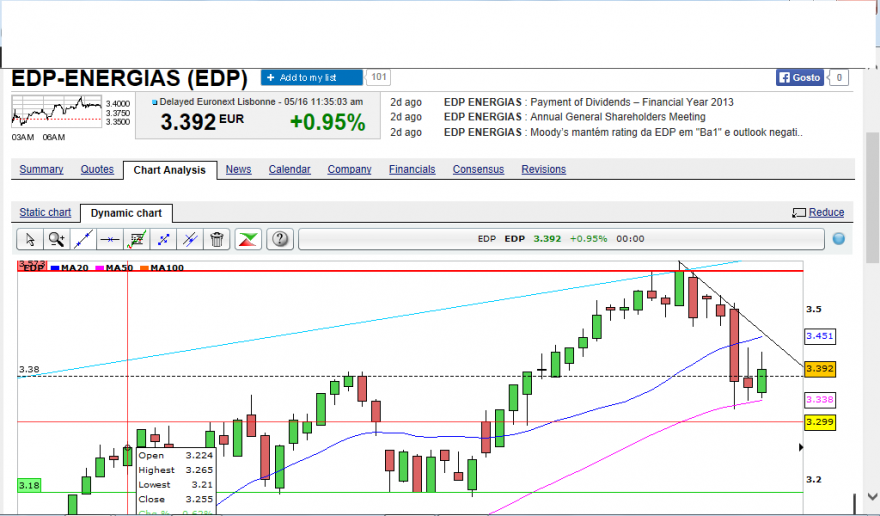Click the green 3.18 support label
This screenshot has width=880, height=516.
pyautogui.click(x=29, y=486)
